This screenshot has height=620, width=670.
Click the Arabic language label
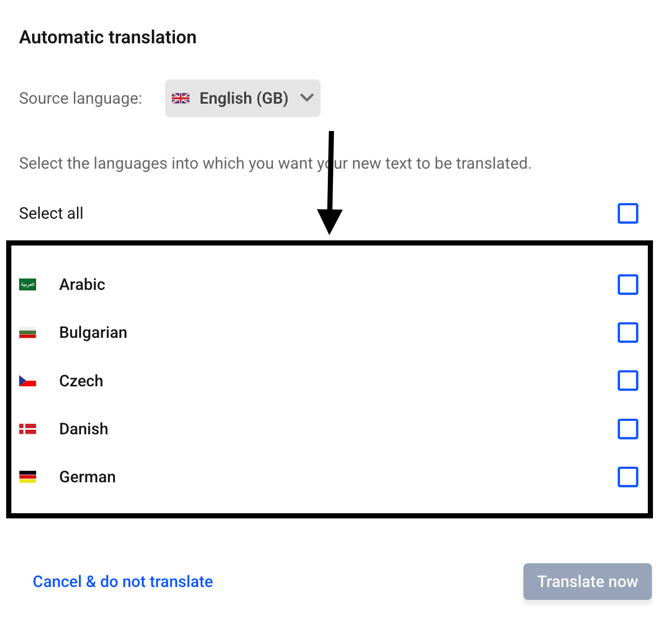pos(82,285)
